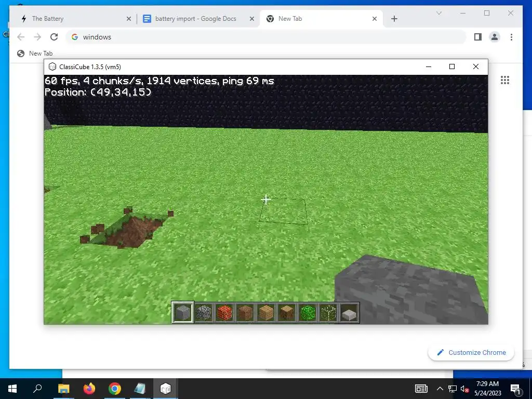This screenshot has width=532, height=399.
Task: Close The Battery tab
Action: point(129,19)
